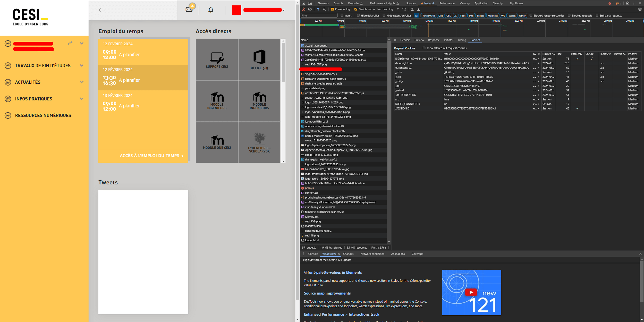Enable show filtered out request cookies
The height and width of the screenshot is (322, 644).
click(424, 48)
